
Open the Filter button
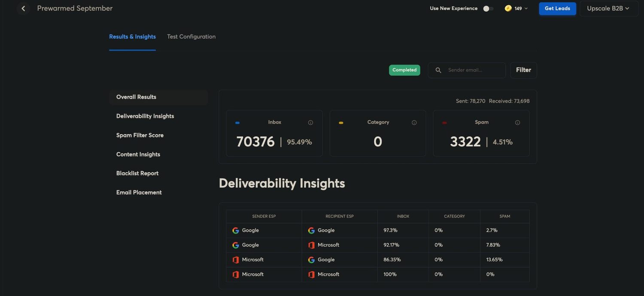coord(523,70)
